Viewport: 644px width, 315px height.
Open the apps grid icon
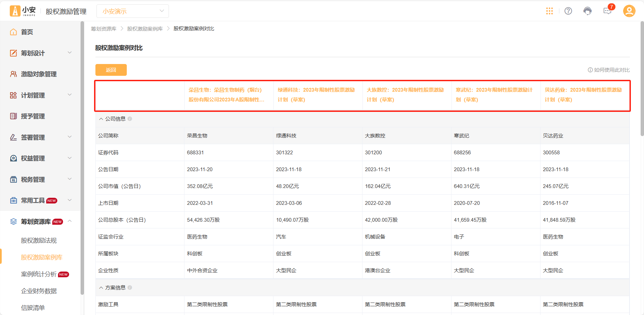550,11
